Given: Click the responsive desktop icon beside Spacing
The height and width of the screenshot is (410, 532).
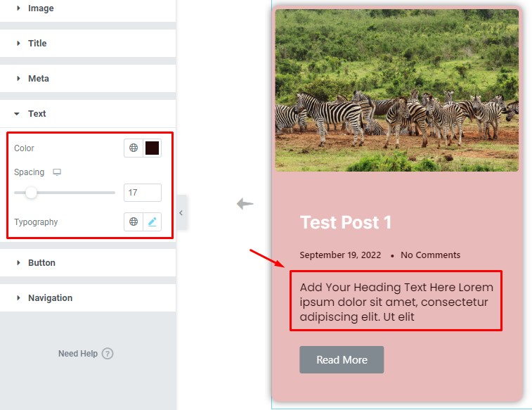Looking at the screenshot, I should pos(57,172).
